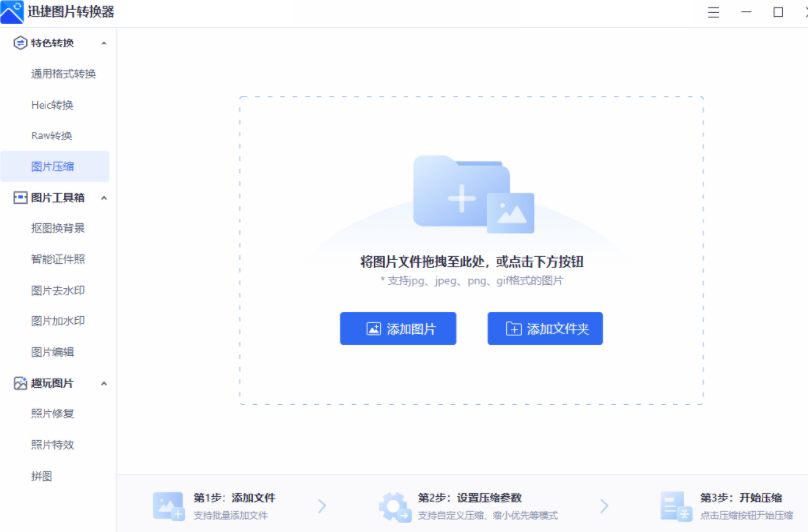Click 支持批量添加文件 description
The height and width of the screenshot is (532, 808).
[230, 515]
